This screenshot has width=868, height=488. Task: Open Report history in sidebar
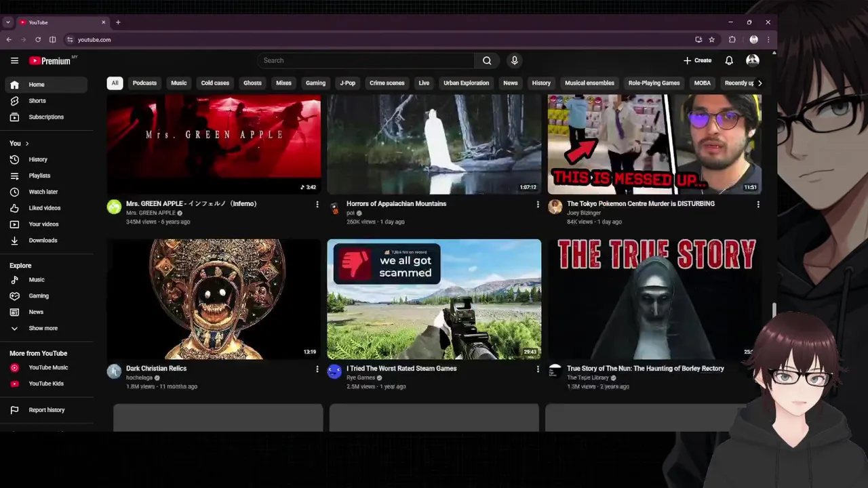tap(46, 410)
